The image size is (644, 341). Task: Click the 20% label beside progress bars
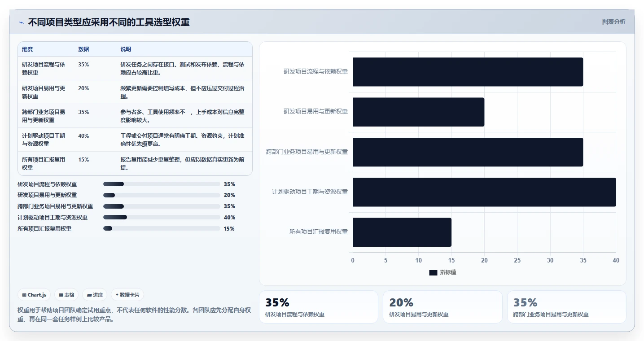tap(229, 195)
